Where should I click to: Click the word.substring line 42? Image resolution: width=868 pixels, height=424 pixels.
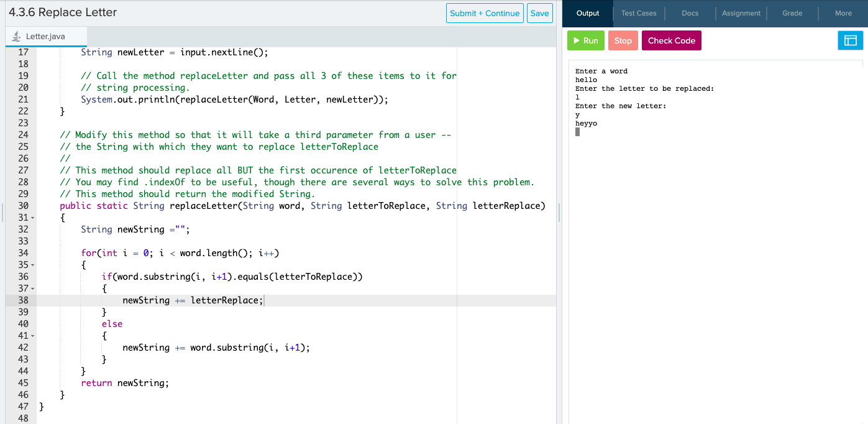click(216, 348)
